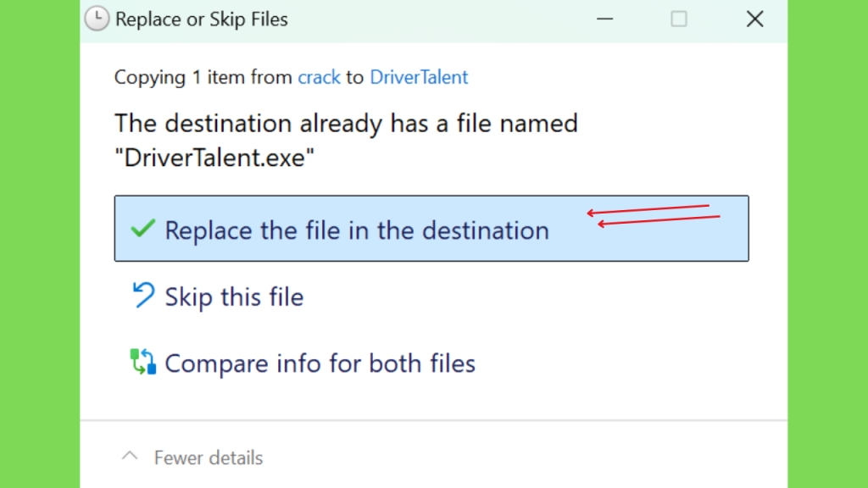Choose Replace the file in the destination

(431, 228)
